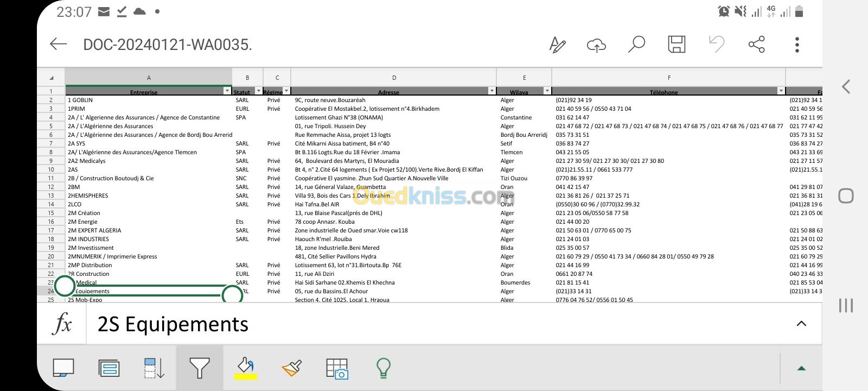The width and height of the screenshot is (868, 391).
Task: Select column D header
Action: (394, 78)
